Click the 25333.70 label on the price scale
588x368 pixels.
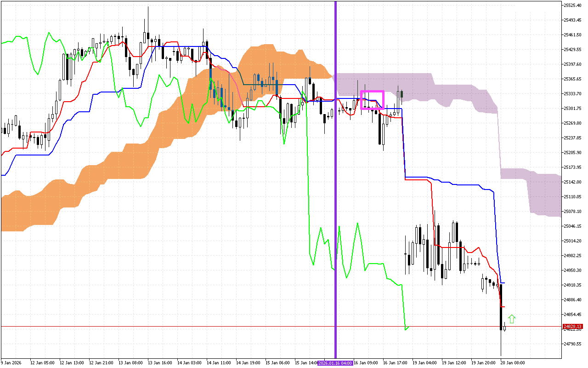click(x=572, y=93)
